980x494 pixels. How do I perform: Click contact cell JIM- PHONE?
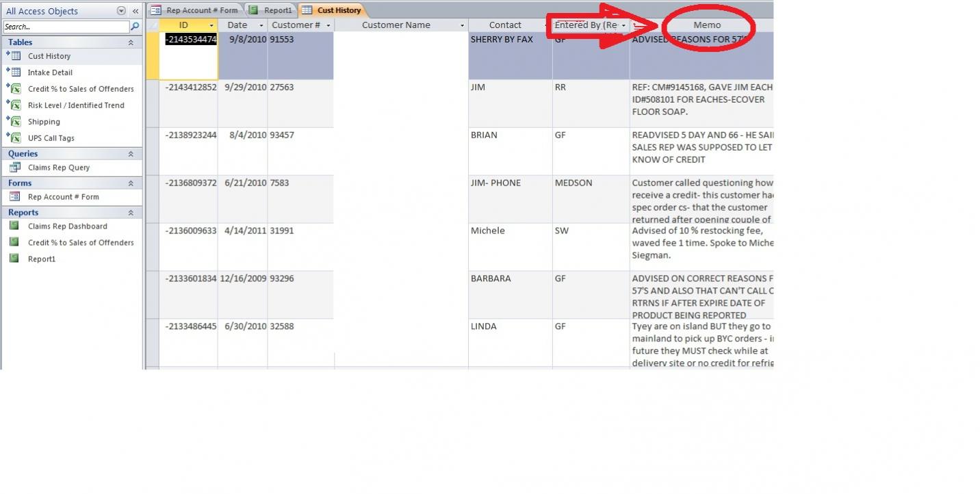click(x=511, y=199)
